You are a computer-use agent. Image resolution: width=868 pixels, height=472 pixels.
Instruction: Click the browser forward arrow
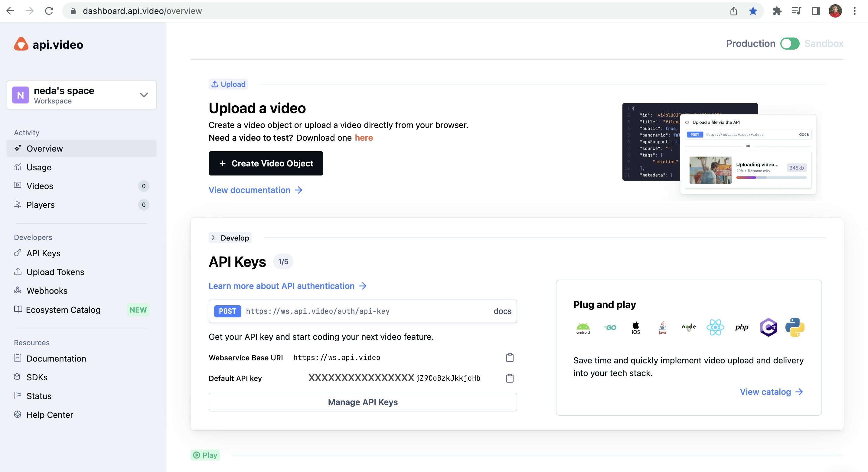pyautogui.click(x=30, y=11)
